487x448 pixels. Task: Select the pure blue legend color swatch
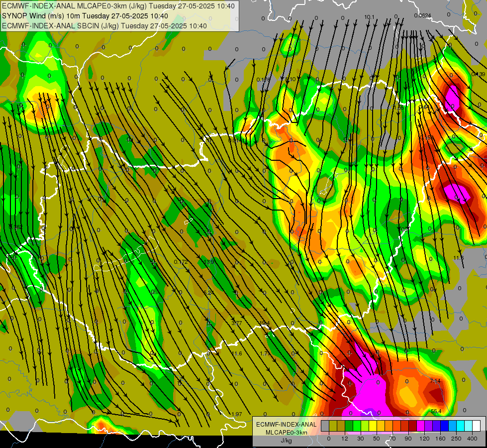[444, 426]
